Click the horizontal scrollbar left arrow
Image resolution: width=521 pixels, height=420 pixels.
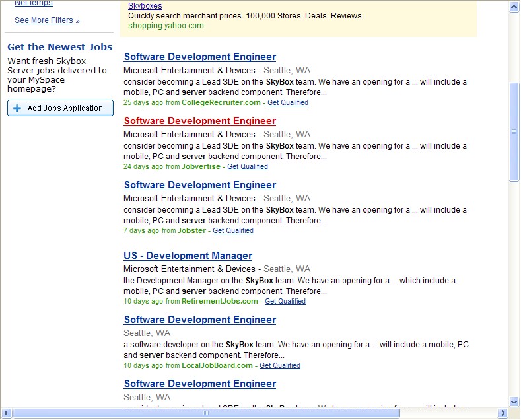tap(7, 413)
